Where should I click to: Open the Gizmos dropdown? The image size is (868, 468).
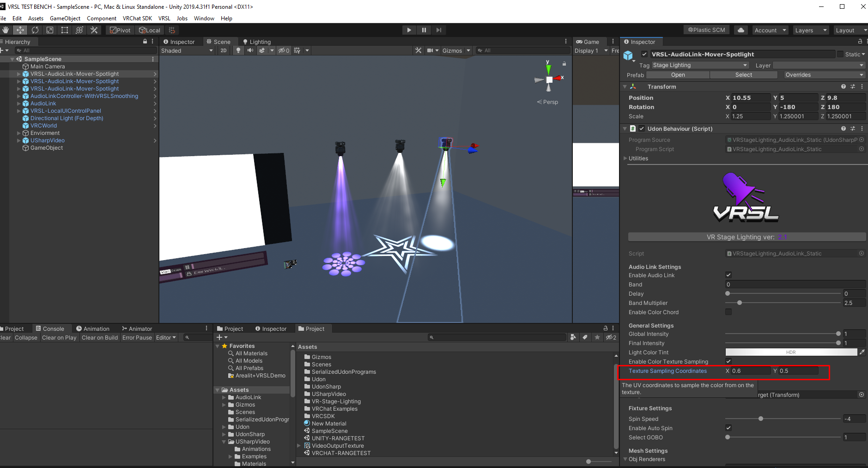coord(456,50)
